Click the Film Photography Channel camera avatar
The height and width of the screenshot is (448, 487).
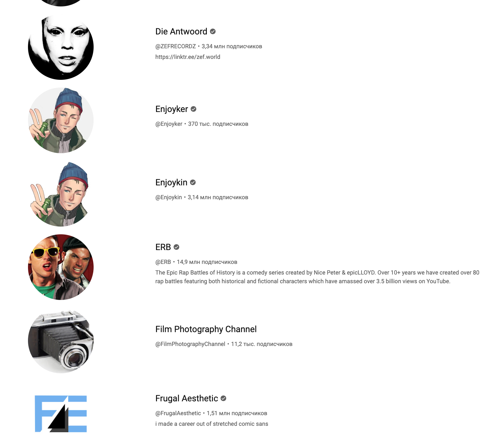click(61, 341)
